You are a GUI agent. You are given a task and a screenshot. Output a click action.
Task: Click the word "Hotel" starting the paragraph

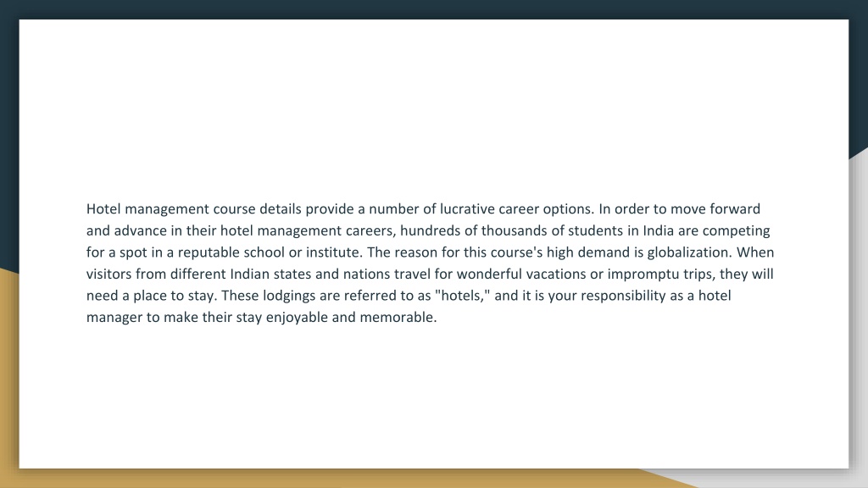pyautogui.click(x=103, y=208)
